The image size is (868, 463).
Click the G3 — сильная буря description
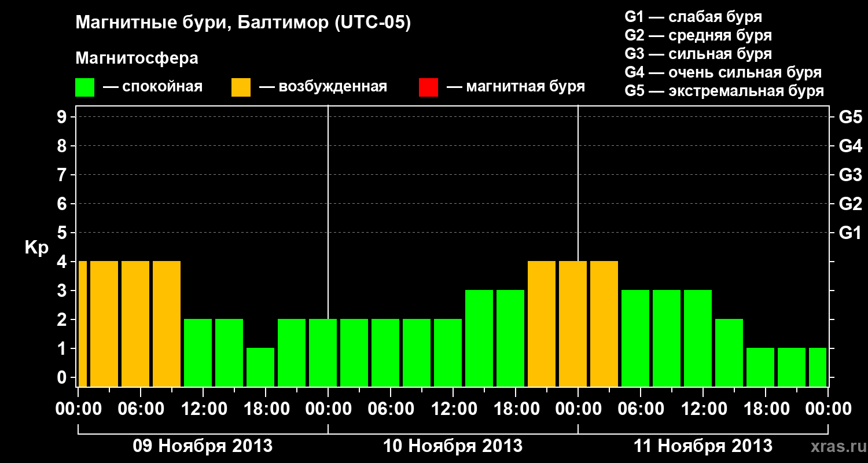(x=698, y=54)
